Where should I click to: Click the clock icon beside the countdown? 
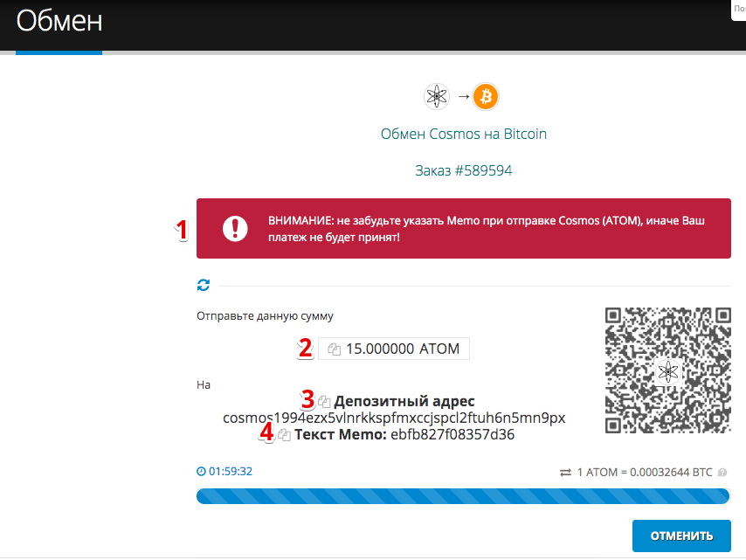click(x=201, y=471)
